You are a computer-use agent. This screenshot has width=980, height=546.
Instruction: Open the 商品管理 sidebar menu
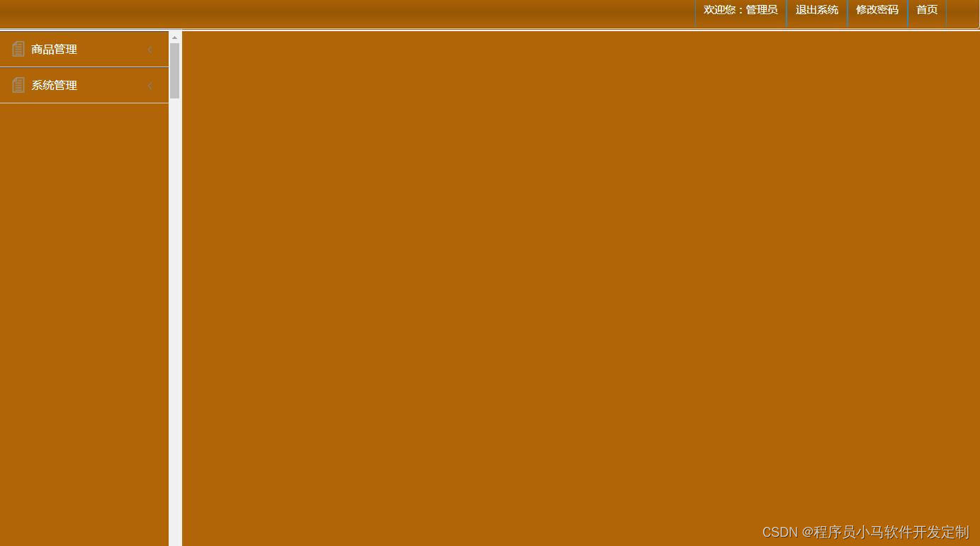click(84, 50)
